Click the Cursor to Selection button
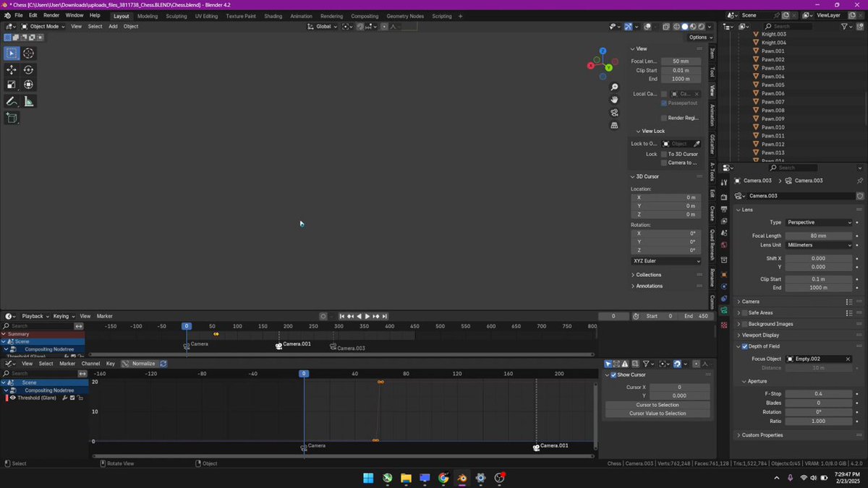868x488 pixels. pyautogui.click(x=658, y=405)
